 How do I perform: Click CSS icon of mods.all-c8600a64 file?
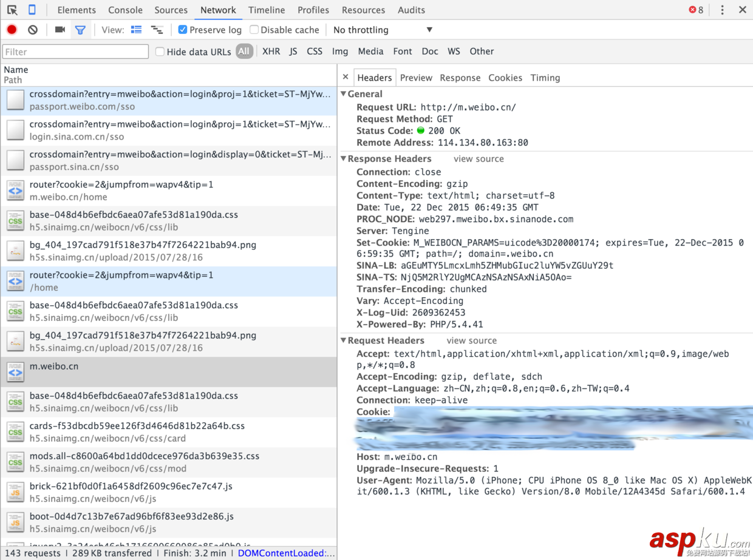click(x=15, y=462)
